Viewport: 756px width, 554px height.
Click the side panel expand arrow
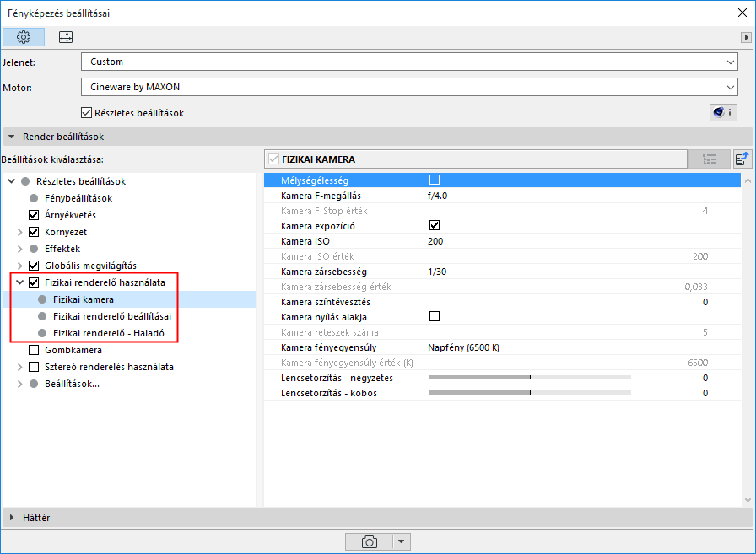point(746,37)
